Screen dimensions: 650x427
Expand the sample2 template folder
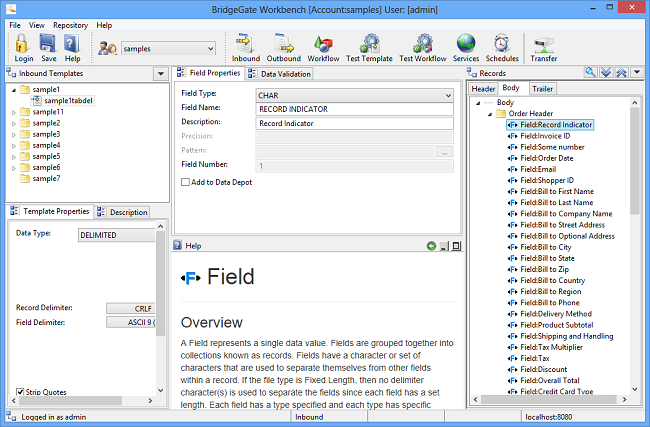click(x=14, y=123)
